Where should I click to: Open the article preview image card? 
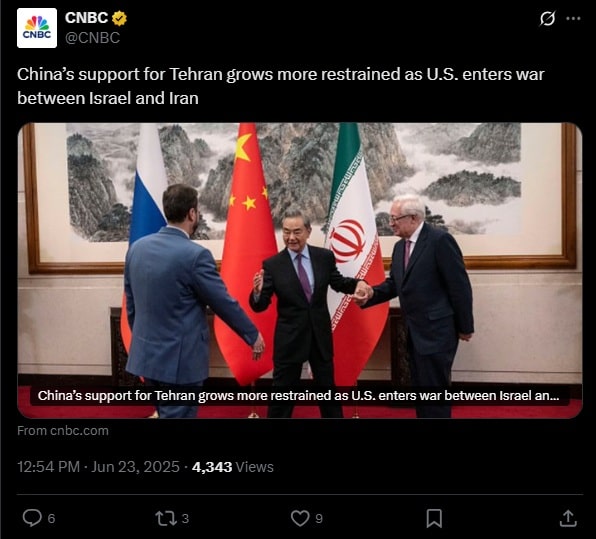300,270
